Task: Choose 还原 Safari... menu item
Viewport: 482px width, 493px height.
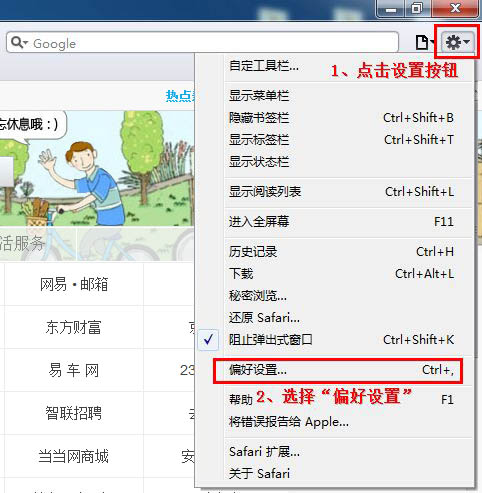Action: pyautogui.click(x=335, y=318)
